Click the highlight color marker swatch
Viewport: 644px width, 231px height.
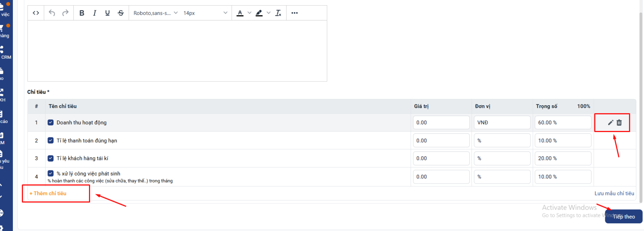click(x=259, y=13)
